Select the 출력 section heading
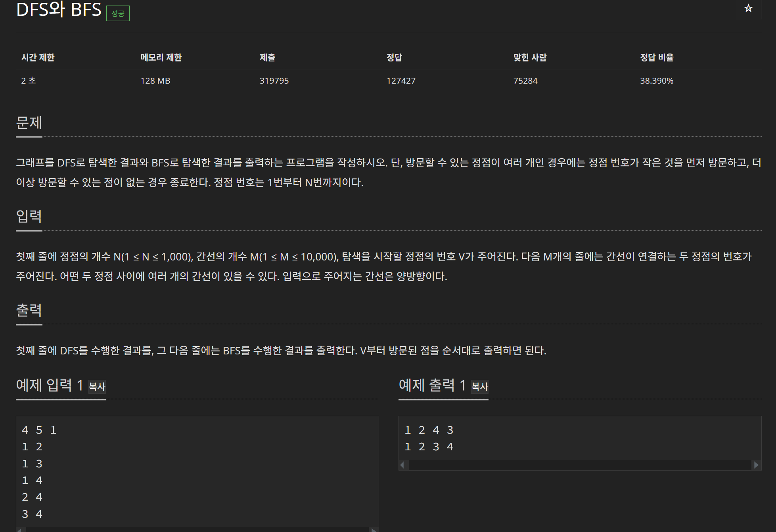This screenshot has height=532, width=776. pyautogui.click(x=29, y=310)
